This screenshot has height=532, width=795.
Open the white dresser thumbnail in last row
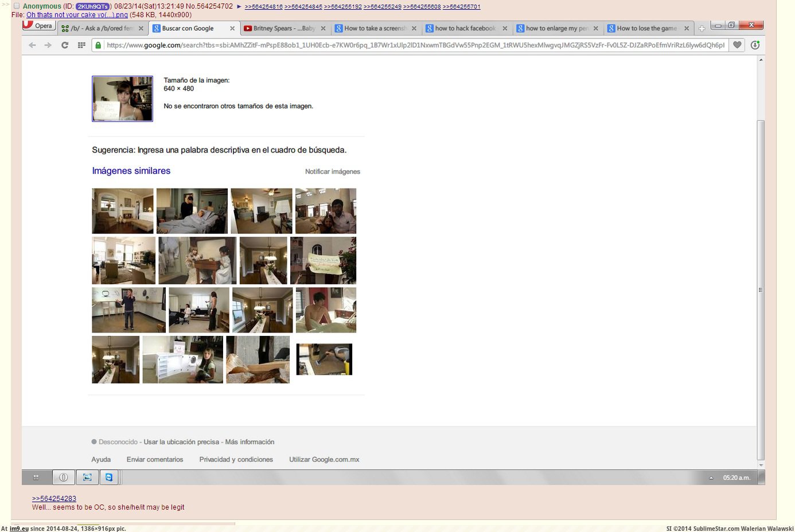(x=182, y=359)
